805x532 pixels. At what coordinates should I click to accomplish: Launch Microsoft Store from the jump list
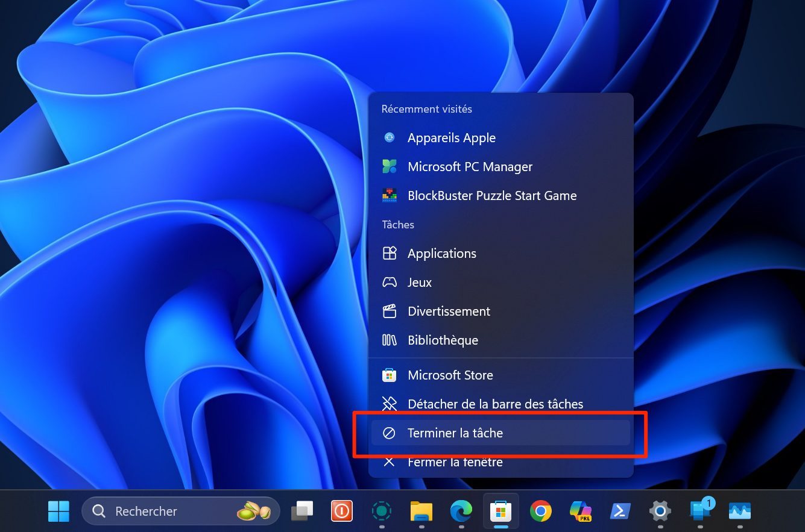pos(500,375)
